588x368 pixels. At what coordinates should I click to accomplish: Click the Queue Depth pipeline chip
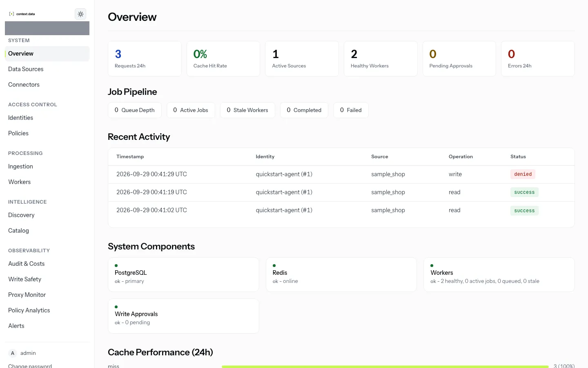tap(135, 110)
